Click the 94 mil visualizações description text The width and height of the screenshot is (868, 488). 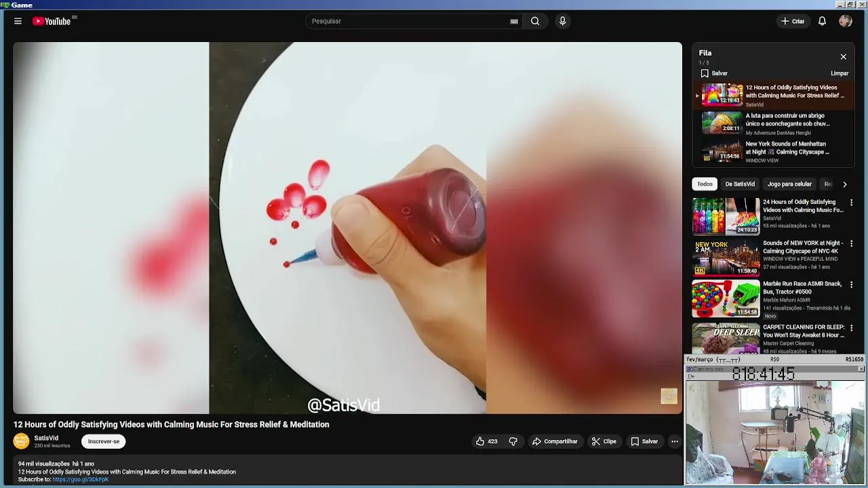tap(44, 464)
